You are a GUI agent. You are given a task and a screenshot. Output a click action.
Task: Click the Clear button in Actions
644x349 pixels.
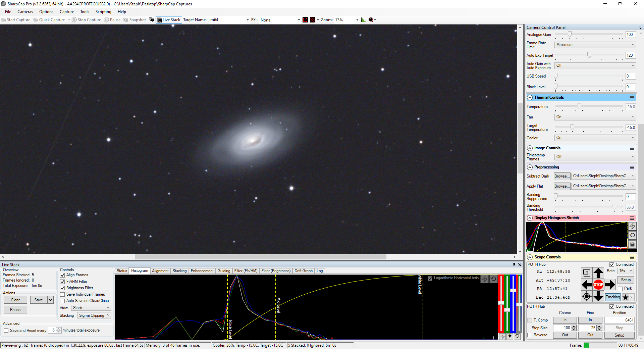coord(15,300)
